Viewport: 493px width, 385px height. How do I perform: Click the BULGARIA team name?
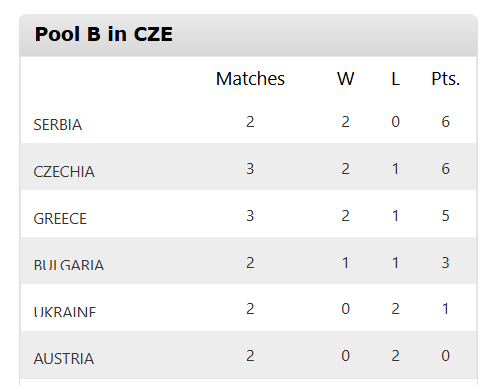pyautogui.click(x=69, y=265)
